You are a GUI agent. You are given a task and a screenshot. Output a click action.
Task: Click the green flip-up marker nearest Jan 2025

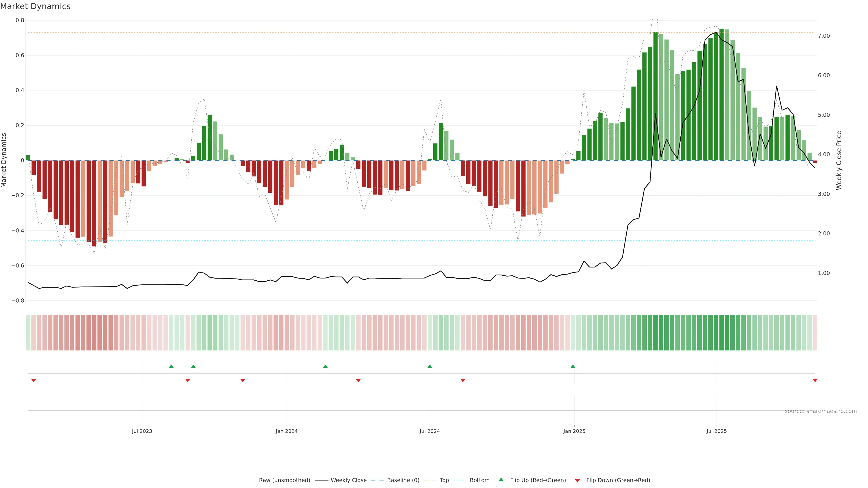[573, 366]
